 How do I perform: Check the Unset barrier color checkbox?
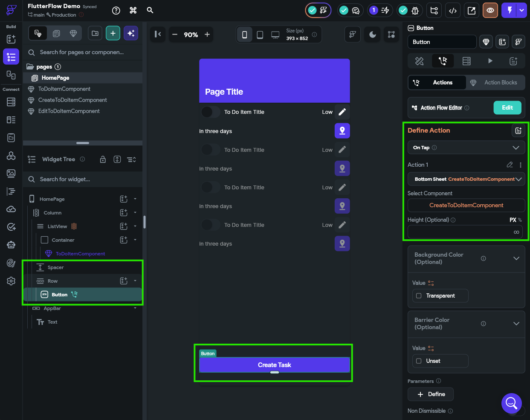coord(419,361)
